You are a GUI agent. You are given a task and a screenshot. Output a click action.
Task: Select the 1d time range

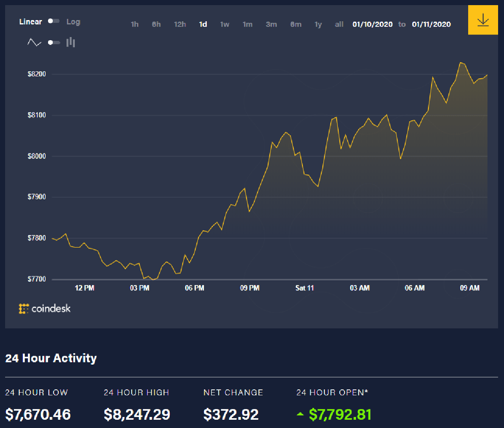click(203, 24)
